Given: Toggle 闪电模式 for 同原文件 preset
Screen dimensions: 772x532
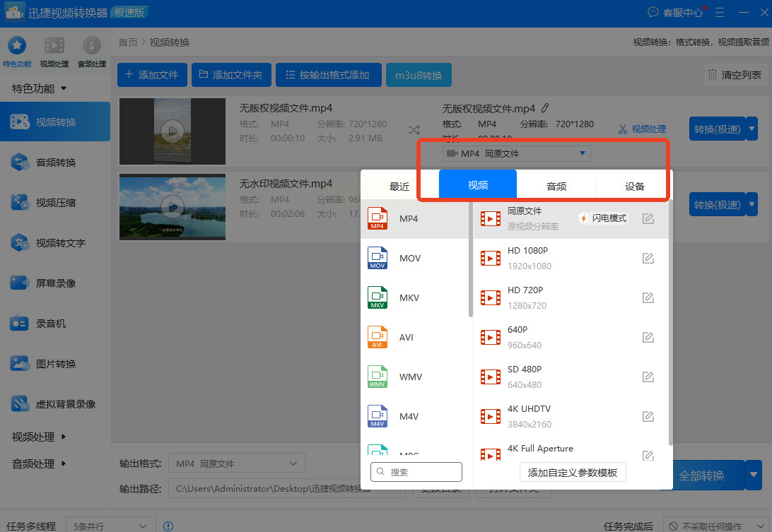Looking at the screenshot, I should pyautogui.click(x=603, y=218).
